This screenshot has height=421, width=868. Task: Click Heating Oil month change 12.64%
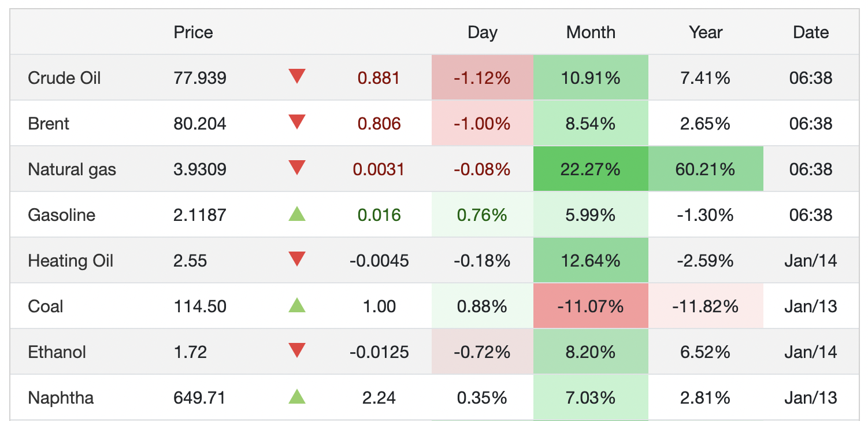coord(591,261)
